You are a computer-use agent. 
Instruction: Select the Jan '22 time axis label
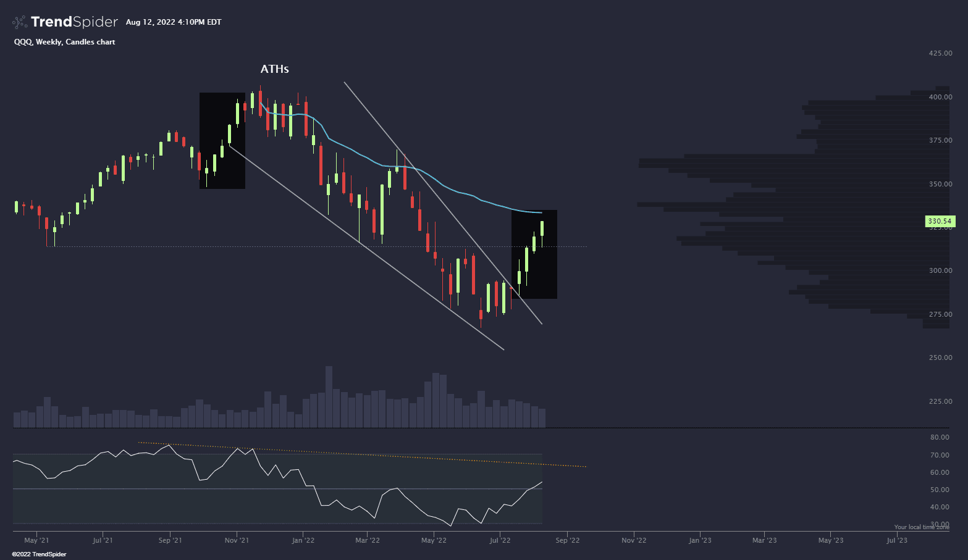click(303, 540)
